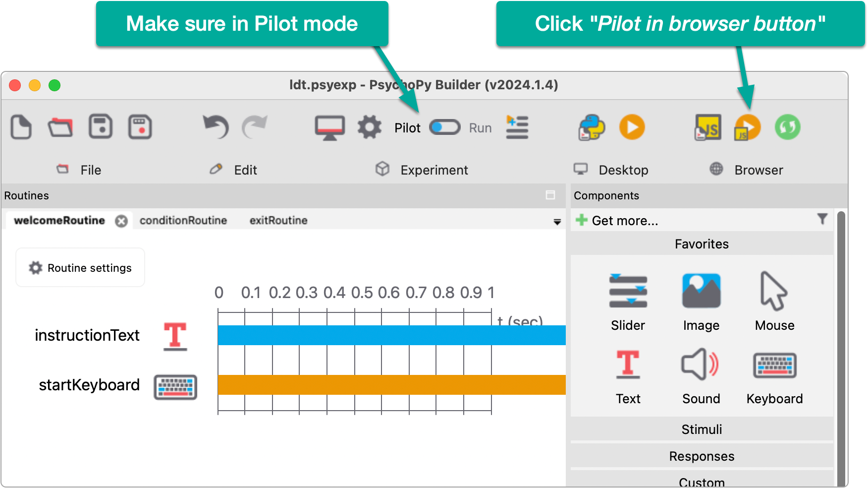Create a new experiment file
868x488 pixels.
[x=21, y=127]
